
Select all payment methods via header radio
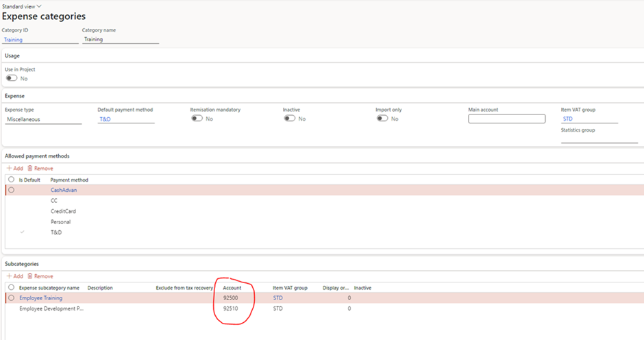pos(12,180)
